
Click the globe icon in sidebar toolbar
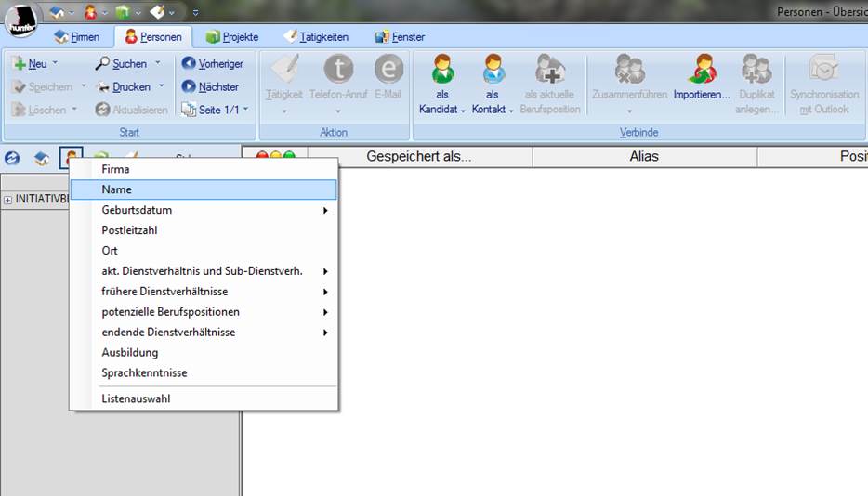[13, 159]
